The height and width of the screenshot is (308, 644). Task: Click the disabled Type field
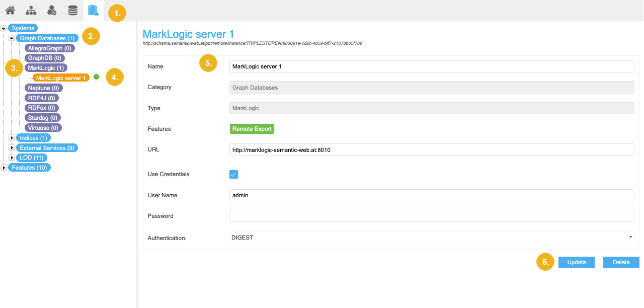click(432, 108)
